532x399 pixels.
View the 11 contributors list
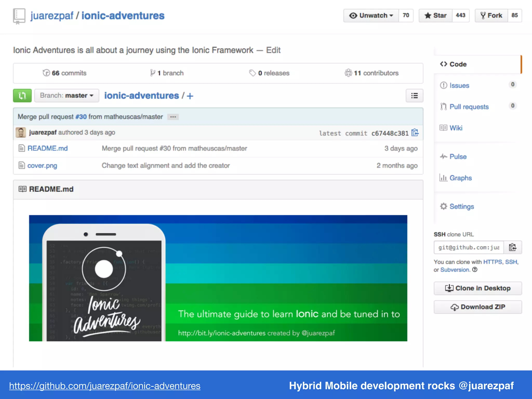pos(371,73)
